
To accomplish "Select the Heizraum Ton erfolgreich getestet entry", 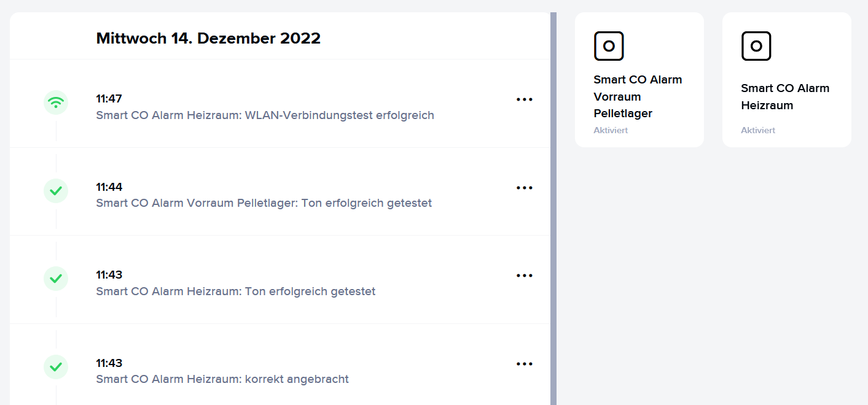I will pyautogui.click(x=236, y=291).
